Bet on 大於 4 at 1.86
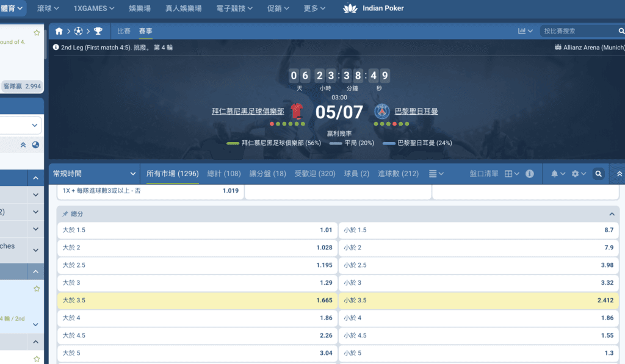625x364 pixels. point(197,318)
